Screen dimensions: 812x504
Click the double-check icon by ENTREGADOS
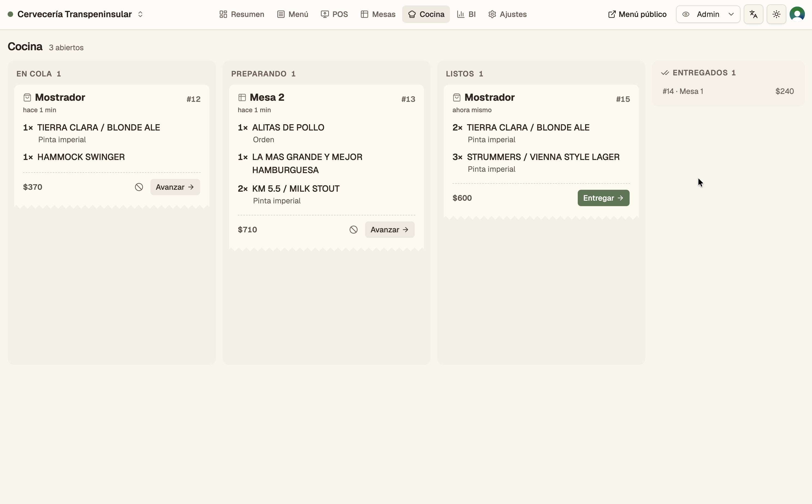[665, 73]
